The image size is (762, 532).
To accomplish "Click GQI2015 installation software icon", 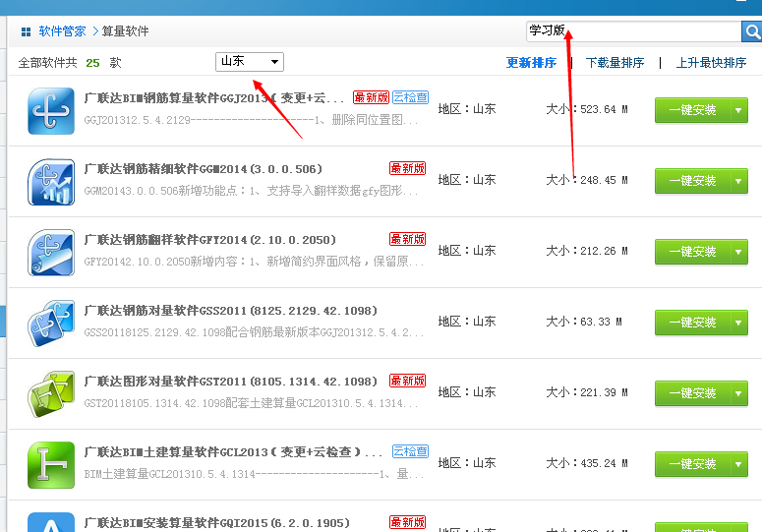I will click(51, 522).
